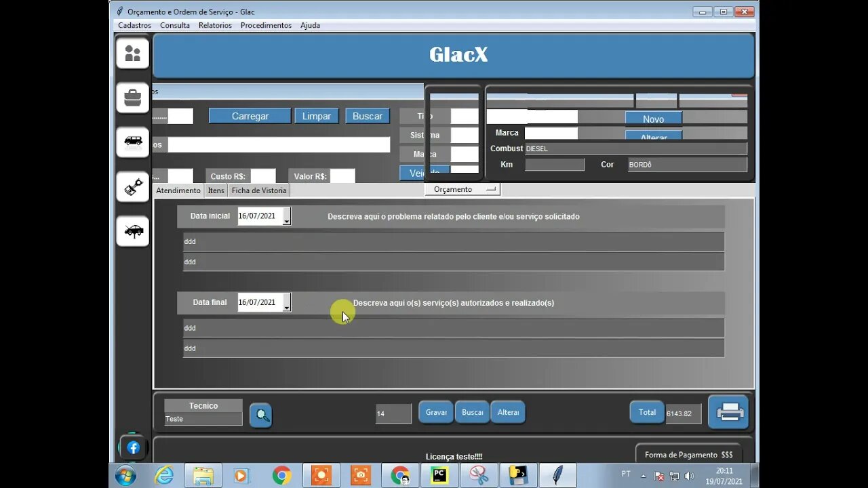Show hidden tray icons arrow
This screenshot has height=488, width=868.
pyautogui.click(x=644, y=476)
